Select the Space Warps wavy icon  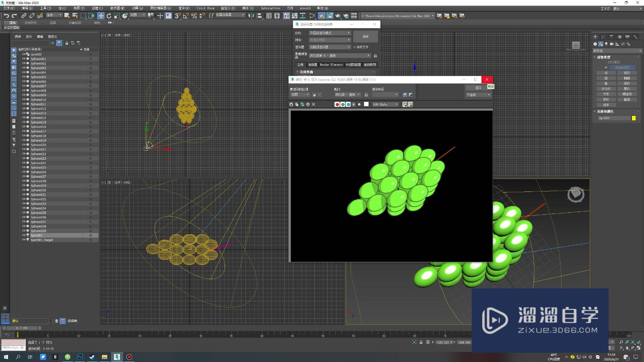(x=623, y=44)
